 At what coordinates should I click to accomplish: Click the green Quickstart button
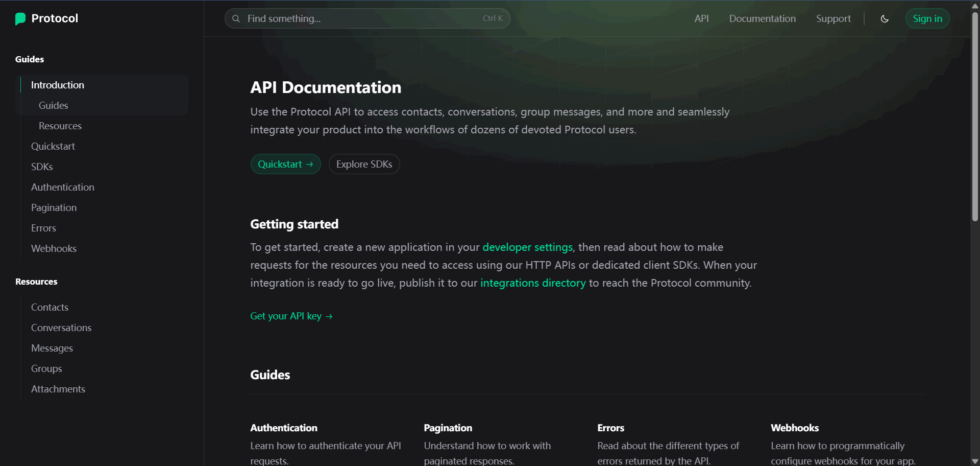pos(285,164)
